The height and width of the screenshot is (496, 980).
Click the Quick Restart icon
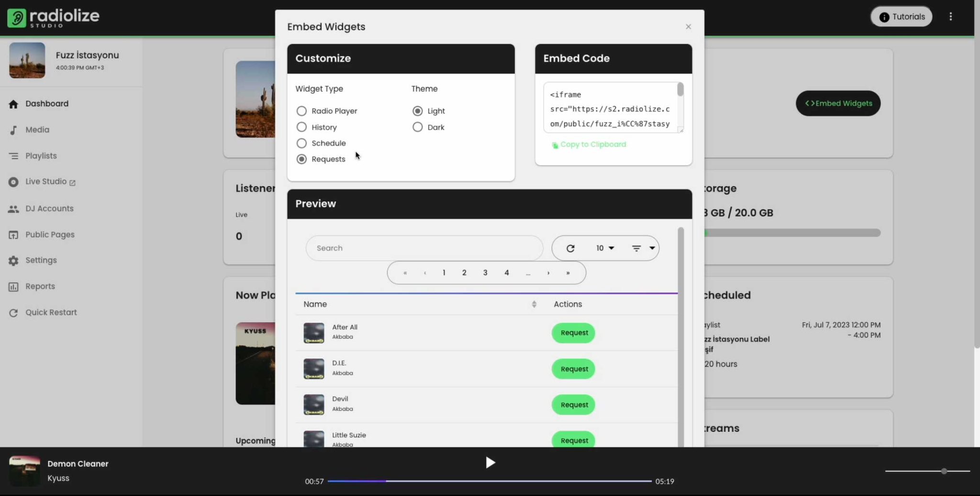(x=13, y=312)
